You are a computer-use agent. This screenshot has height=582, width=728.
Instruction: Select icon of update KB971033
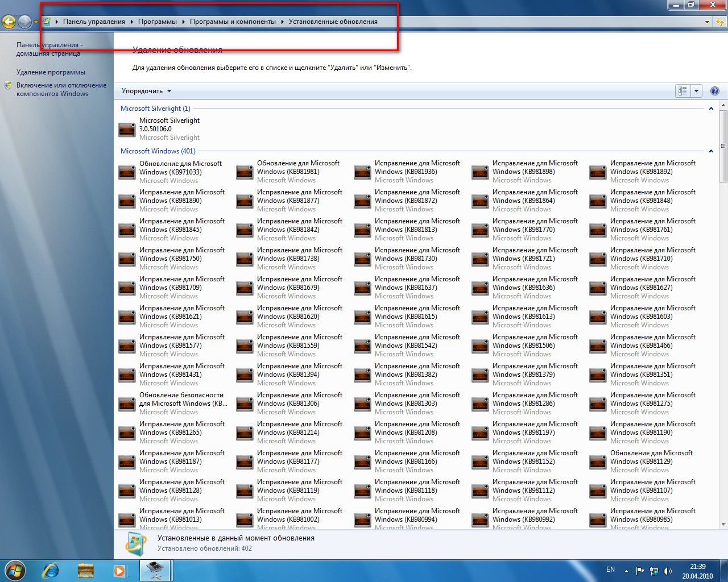coord(127,172)
